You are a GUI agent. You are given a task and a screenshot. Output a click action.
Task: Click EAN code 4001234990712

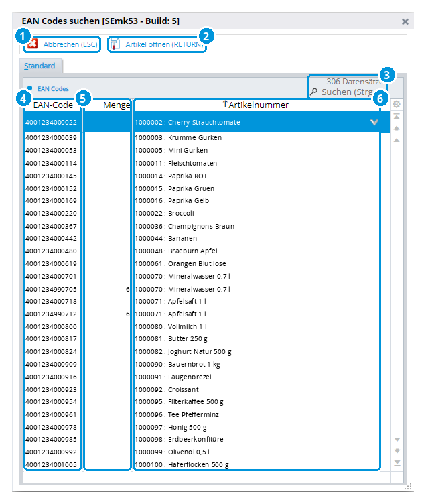52,314
